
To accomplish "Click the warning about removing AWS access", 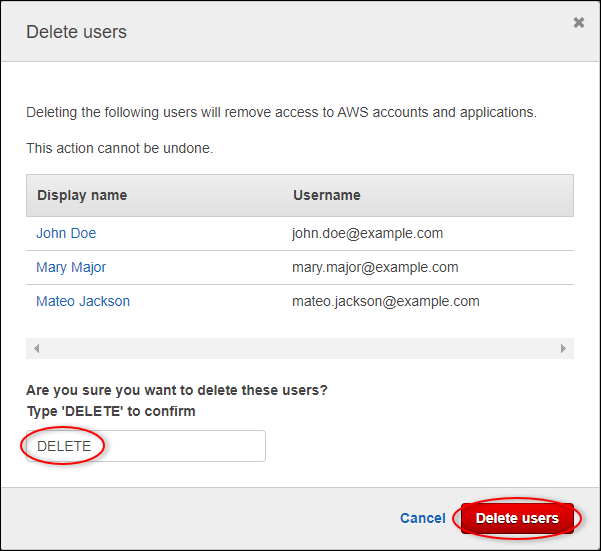I will click(281, 111).
